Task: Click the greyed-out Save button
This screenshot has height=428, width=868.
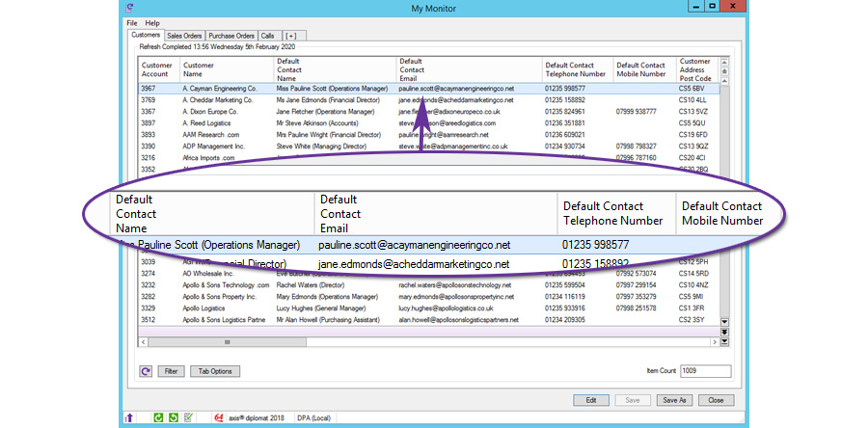Action: 633,400
